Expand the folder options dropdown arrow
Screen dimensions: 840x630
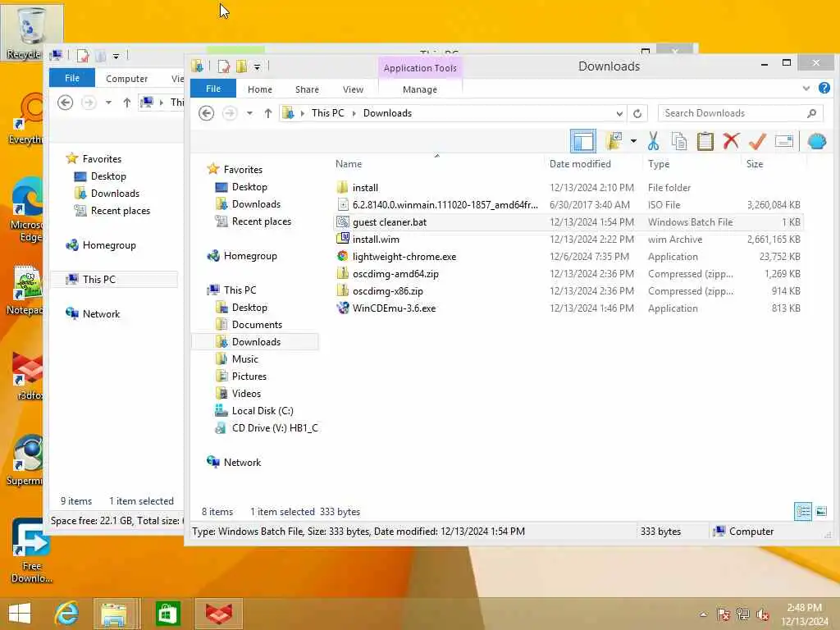(633, 141)
